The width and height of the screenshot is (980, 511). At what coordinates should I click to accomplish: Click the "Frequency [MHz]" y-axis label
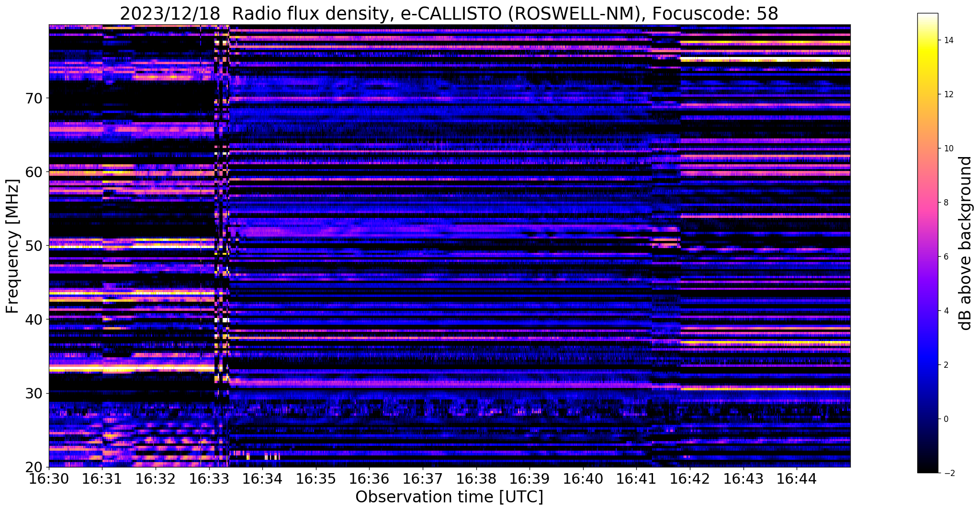12,246
